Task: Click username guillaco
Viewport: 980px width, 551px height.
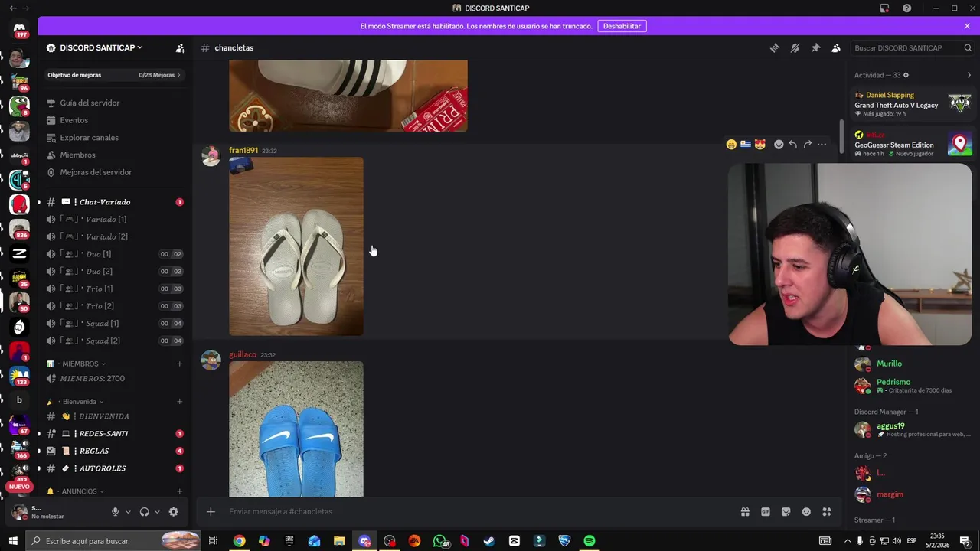Action: coord(243,354)
